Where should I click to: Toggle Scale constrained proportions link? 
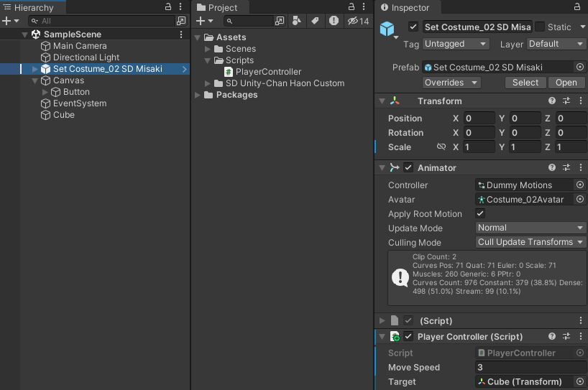click(x=441, y=147)
